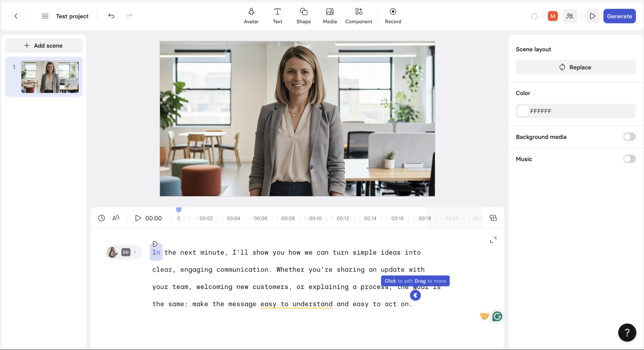Open the collaborators people icon
The height and width of the screenshot is (350, 644).
pos(570,16)
